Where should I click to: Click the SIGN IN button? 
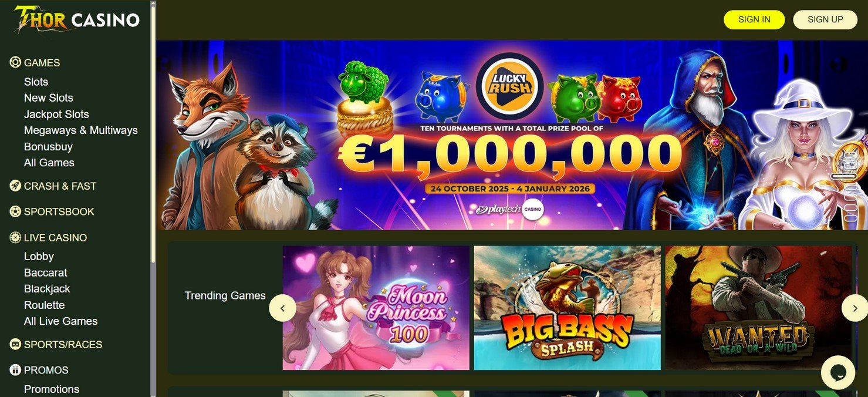[x=754, y=19]
